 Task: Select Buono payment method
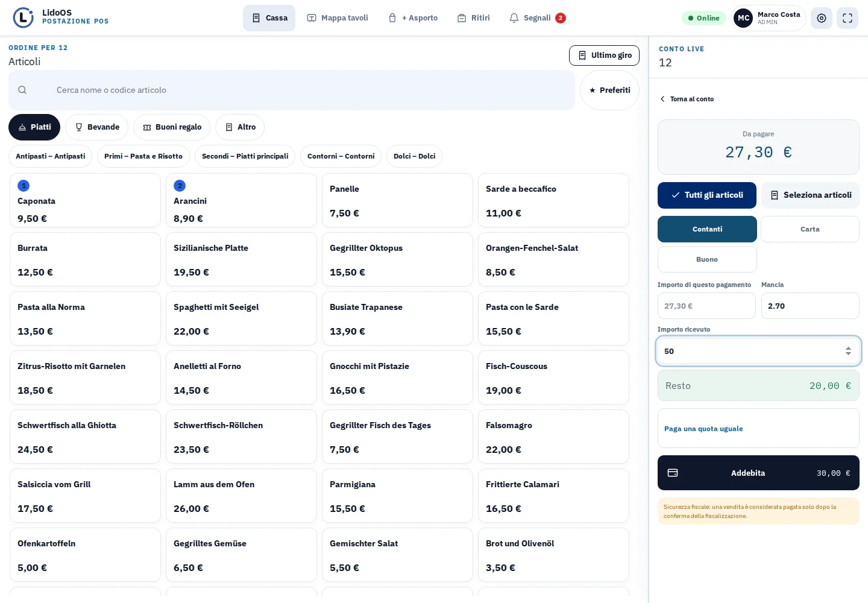(707, 259)
